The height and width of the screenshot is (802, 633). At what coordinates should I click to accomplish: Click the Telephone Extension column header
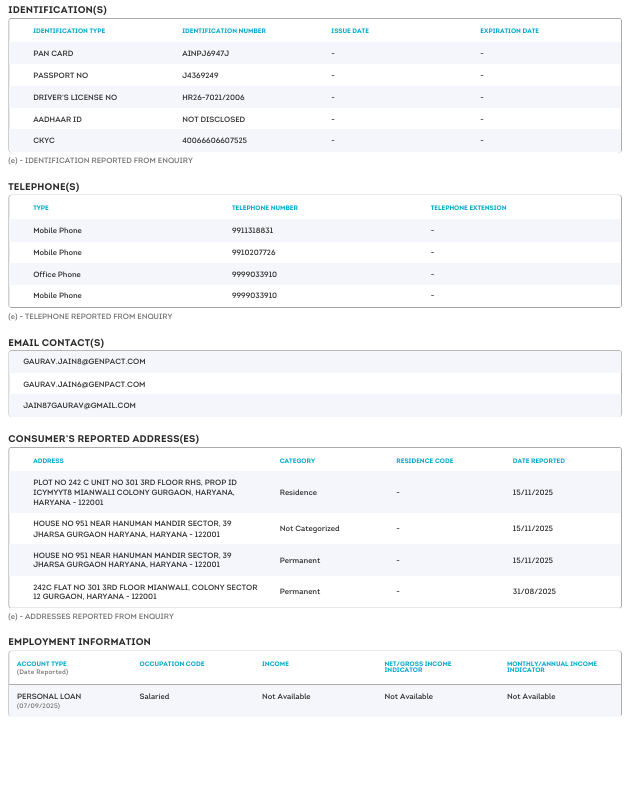[468, 208]
